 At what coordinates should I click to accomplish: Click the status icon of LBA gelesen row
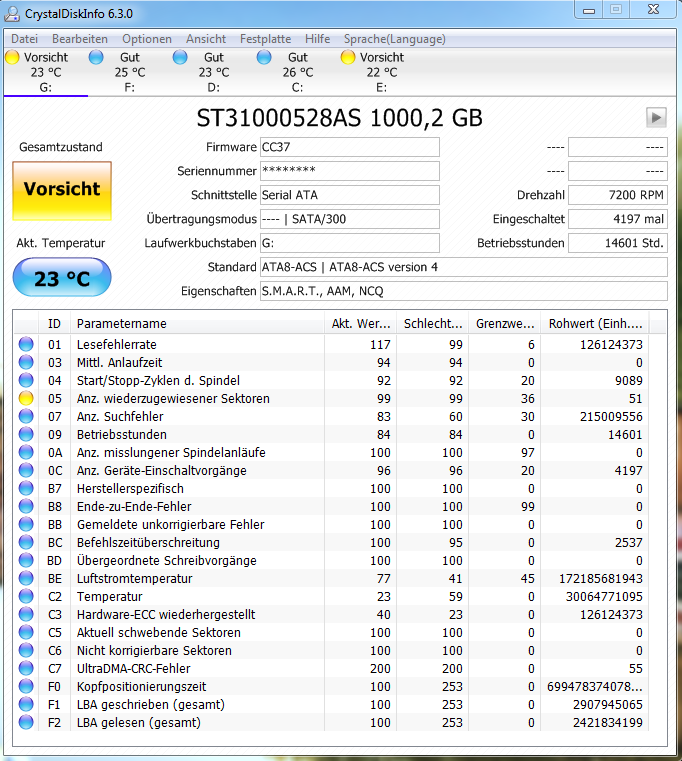(26, 722)
